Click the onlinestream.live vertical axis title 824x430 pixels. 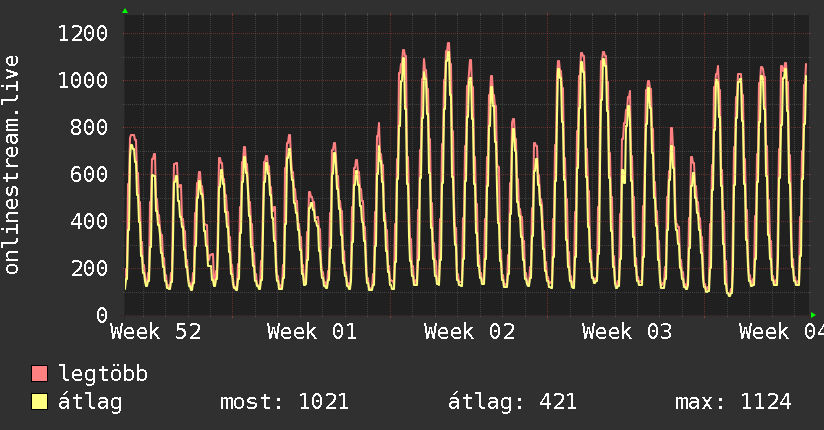pyautogui.click(x=12, y=165)
